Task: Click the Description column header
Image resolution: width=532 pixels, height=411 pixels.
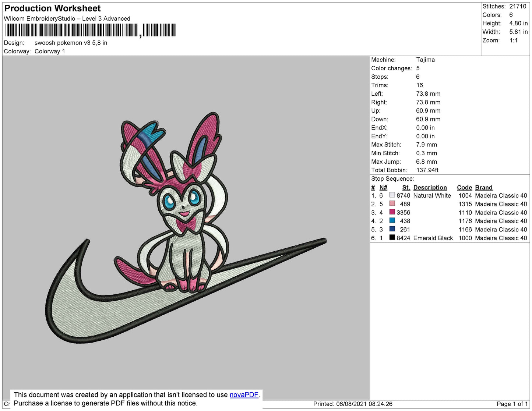Action: [x=430, y=187]
